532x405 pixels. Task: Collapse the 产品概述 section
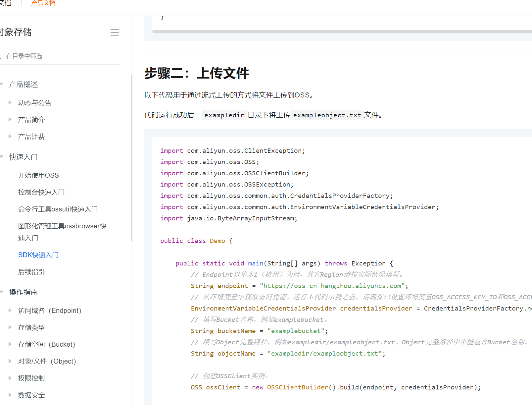(2, 84)
